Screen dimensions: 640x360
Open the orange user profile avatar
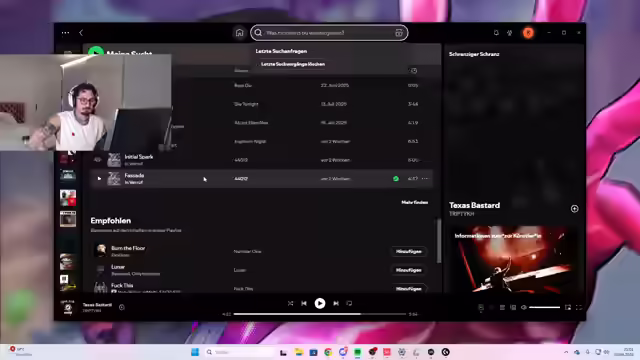click(x=528, y=33)
